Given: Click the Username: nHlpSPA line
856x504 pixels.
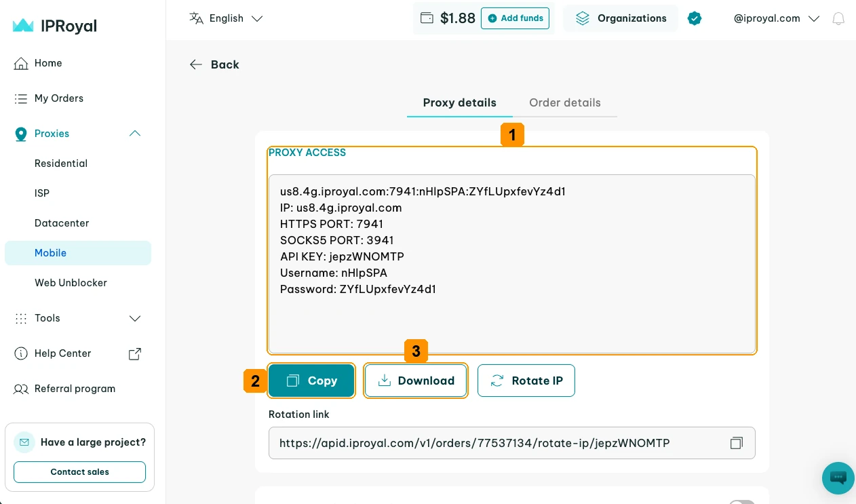Looking at the screenshot, I should (334, 273).
